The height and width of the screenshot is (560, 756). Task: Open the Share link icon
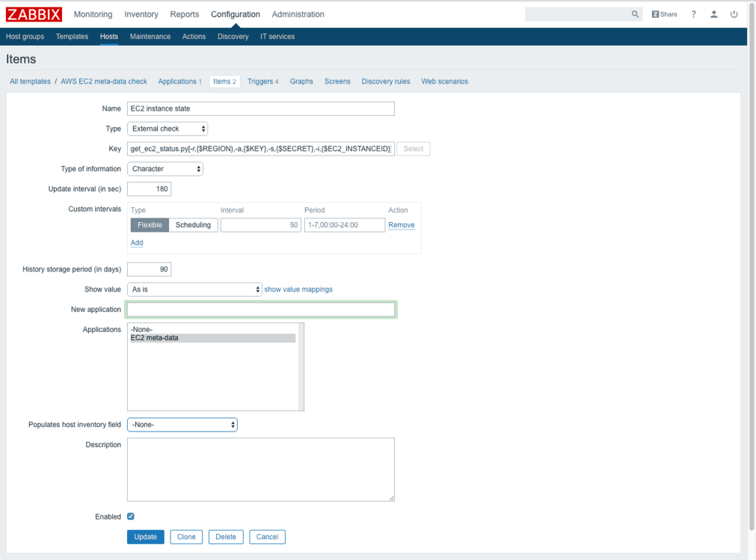click(664, 15)
